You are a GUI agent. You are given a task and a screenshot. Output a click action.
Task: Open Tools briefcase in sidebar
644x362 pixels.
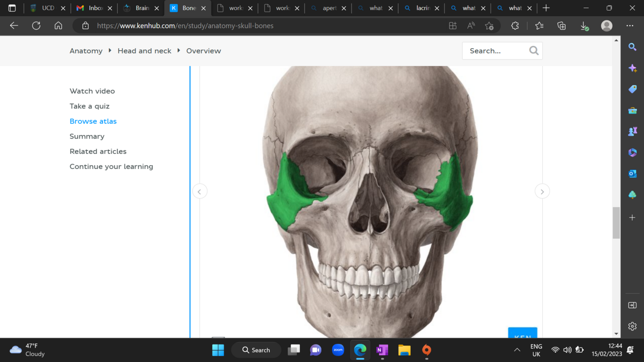click(x=632, y=111)
